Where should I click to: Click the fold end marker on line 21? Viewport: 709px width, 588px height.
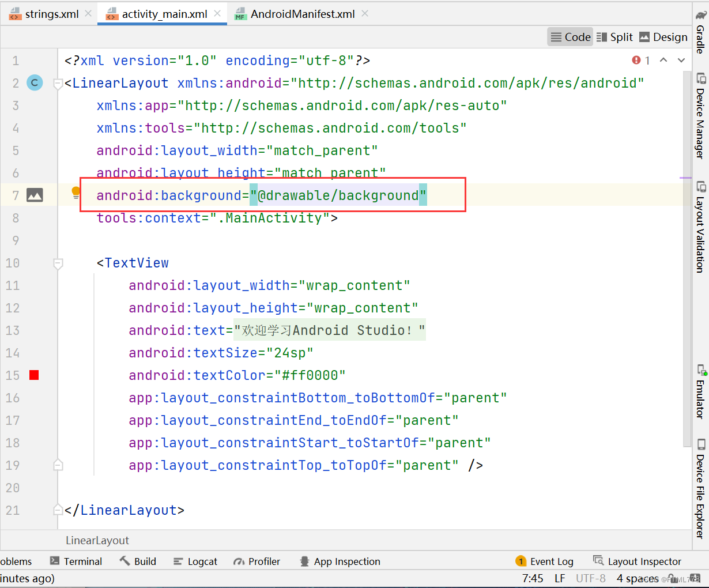pyautogui.click(x=58, y=510)
